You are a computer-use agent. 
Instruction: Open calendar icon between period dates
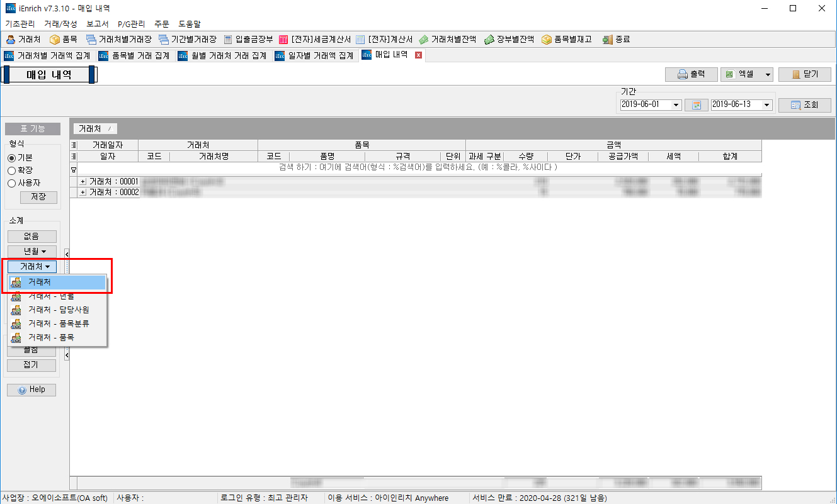pos(696,105)
